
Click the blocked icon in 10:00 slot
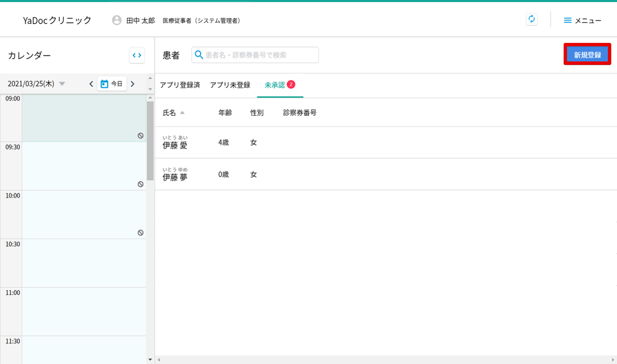coord(140,233)
